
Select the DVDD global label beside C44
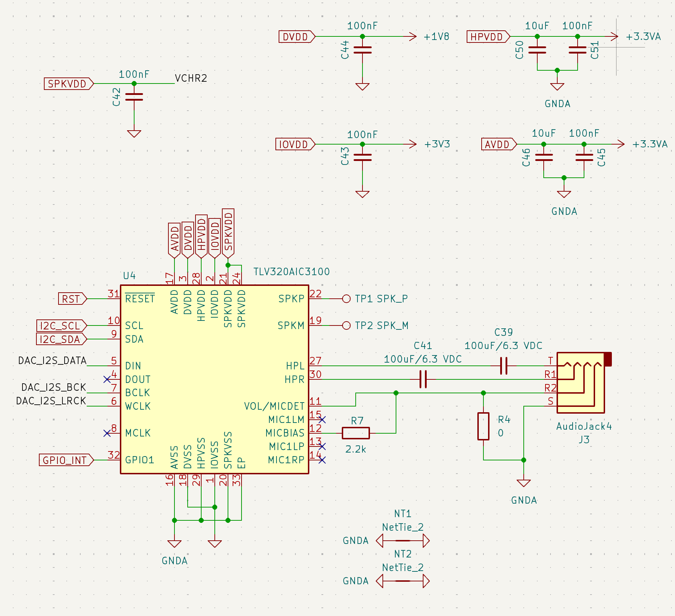pyautogui.click(x=297, y=37)
